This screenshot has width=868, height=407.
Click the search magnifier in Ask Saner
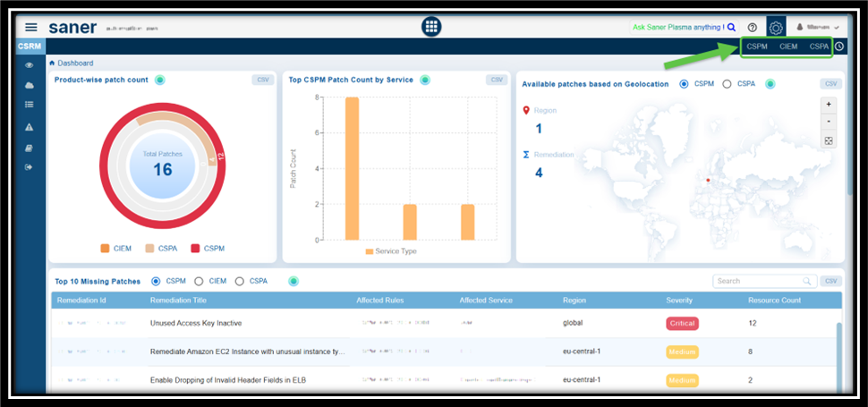(731, 27)
